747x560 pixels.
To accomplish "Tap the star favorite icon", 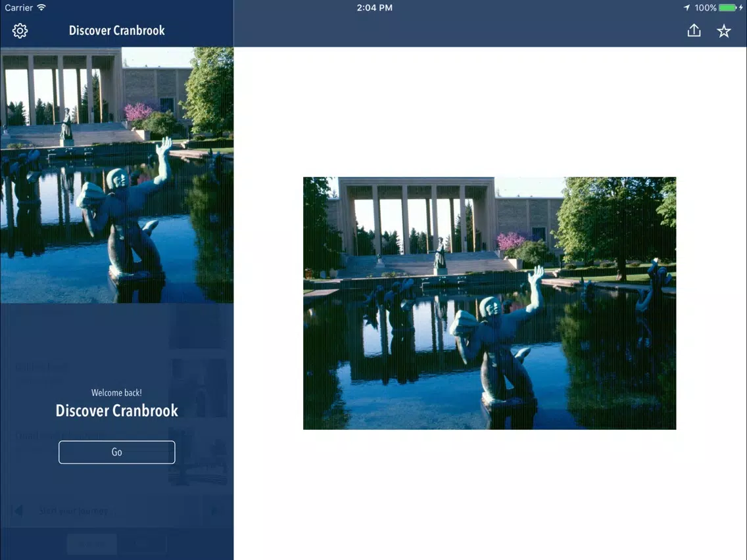I will point(723,31).
